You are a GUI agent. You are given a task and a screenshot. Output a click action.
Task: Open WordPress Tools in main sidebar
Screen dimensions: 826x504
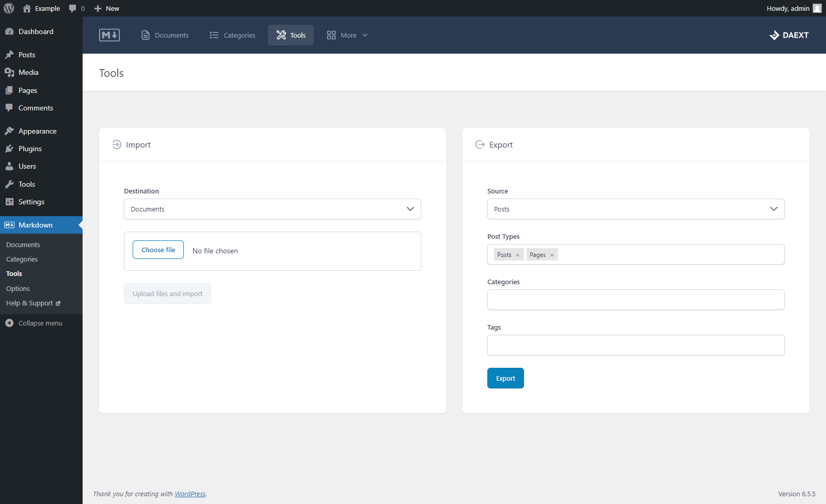[41, 184]
